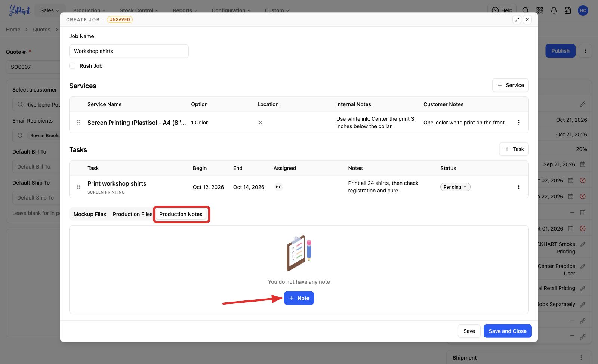Viewport: 598px width, 364px height.
Task: Click the location X icon in service row
Action: pyautogui.click(x=261, y=123)
